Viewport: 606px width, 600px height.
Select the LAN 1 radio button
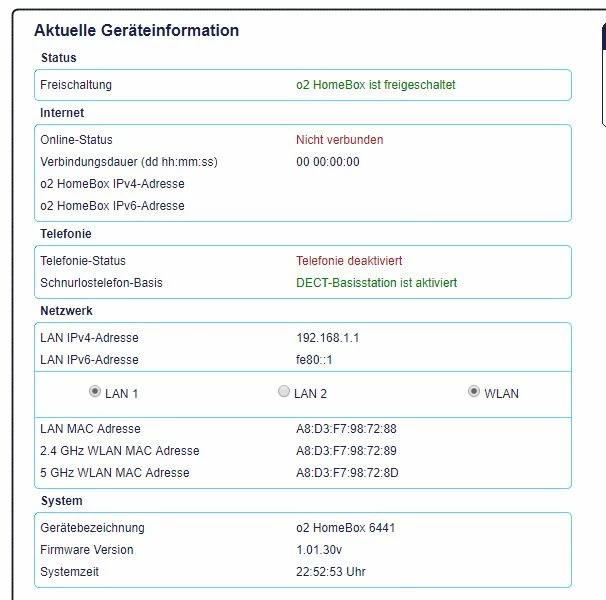tap(95, 393)
